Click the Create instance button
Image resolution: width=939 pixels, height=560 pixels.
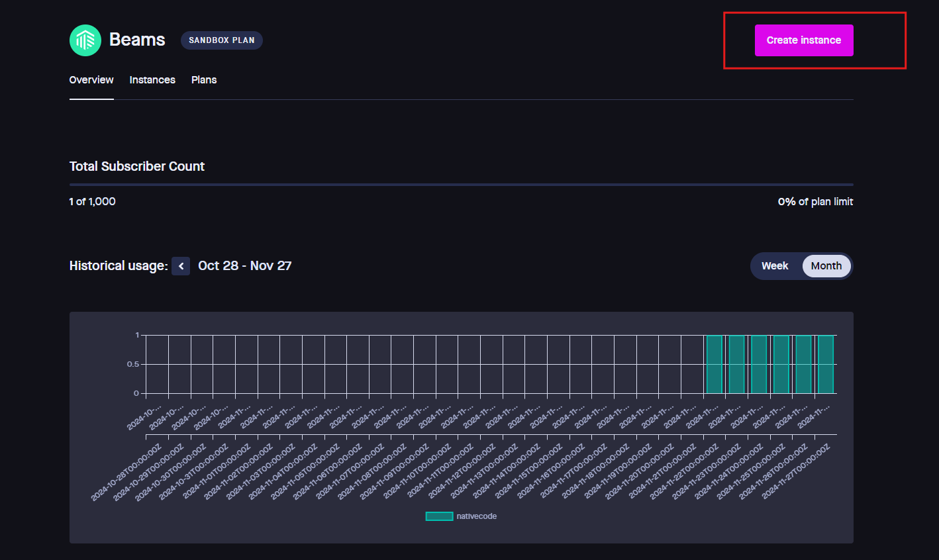pos(803,40)
